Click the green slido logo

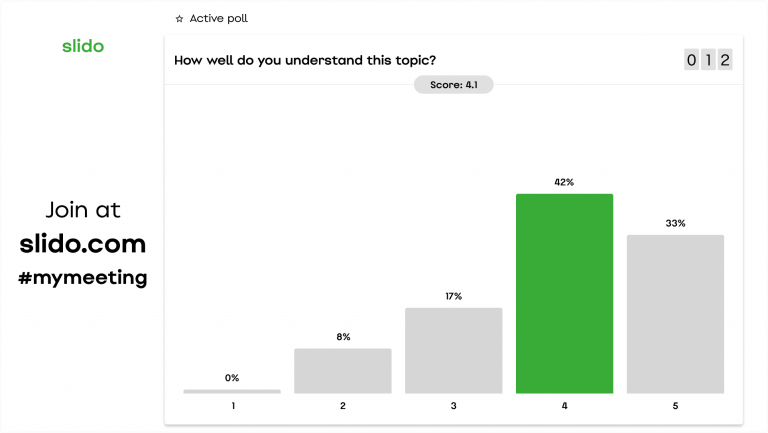tap(82, 47)
